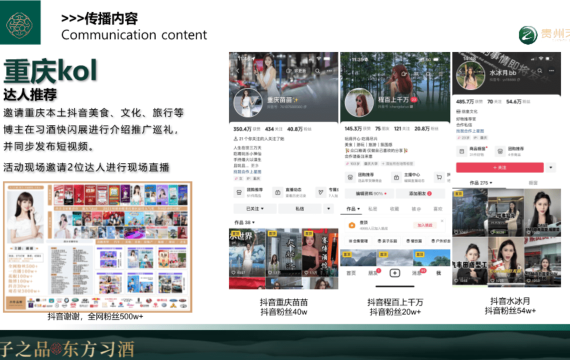This screenshot has width=570, height=360.
Task: Tap the 团购推荐 shop icon under 重庆苗苗
Action: click(239, 192)
